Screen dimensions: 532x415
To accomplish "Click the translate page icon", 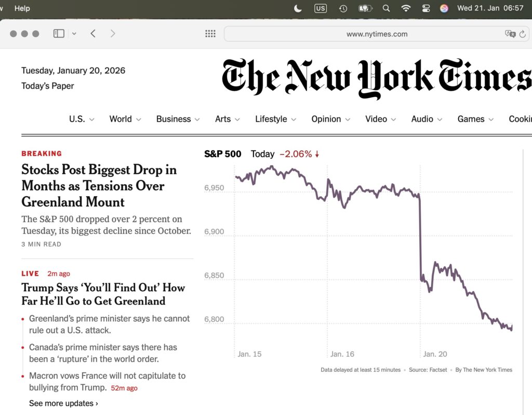I will [x=510, y=34].
